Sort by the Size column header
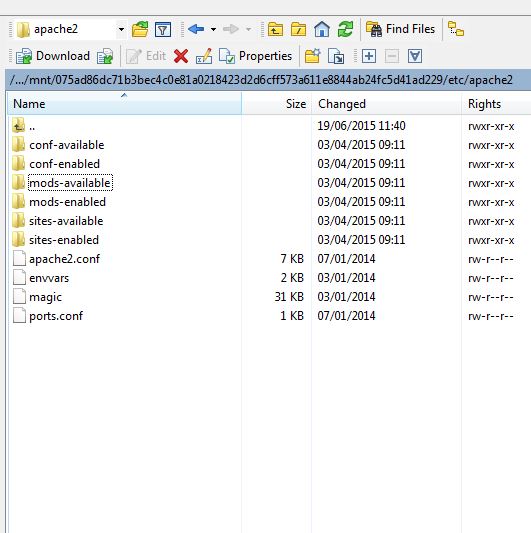 (x=276, y=104)
